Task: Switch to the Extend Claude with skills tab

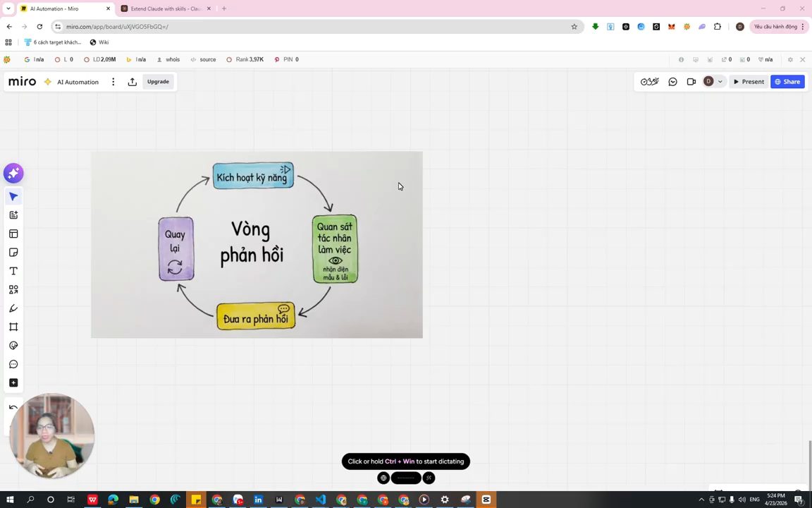Action: point(167,8)
